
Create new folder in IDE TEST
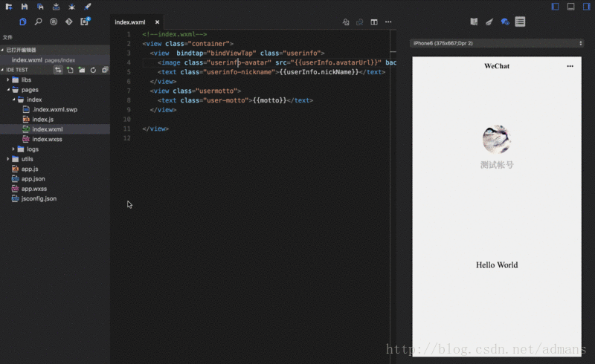pos(82,70)
